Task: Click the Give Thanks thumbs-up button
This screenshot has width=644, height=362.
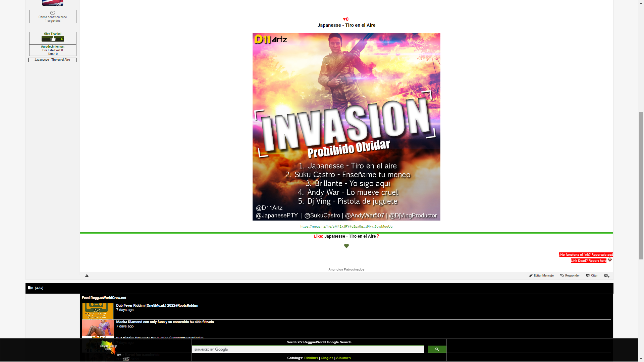Action: pos(53,39)
